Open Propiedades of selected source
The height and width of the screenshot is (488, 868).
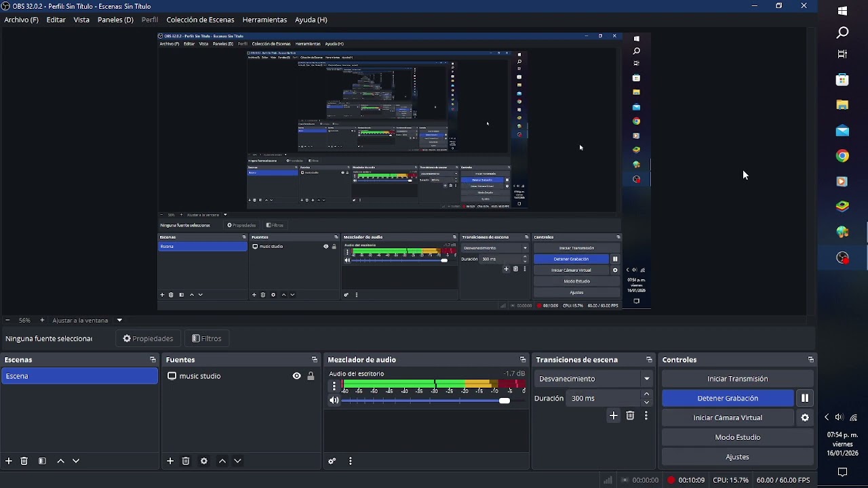click(148, 338)
